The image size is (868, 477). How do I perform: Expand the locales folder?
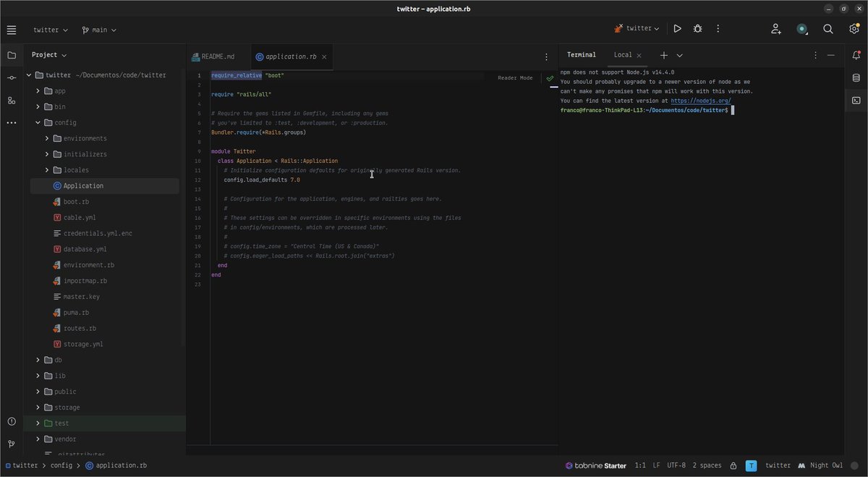pos(47,170)
